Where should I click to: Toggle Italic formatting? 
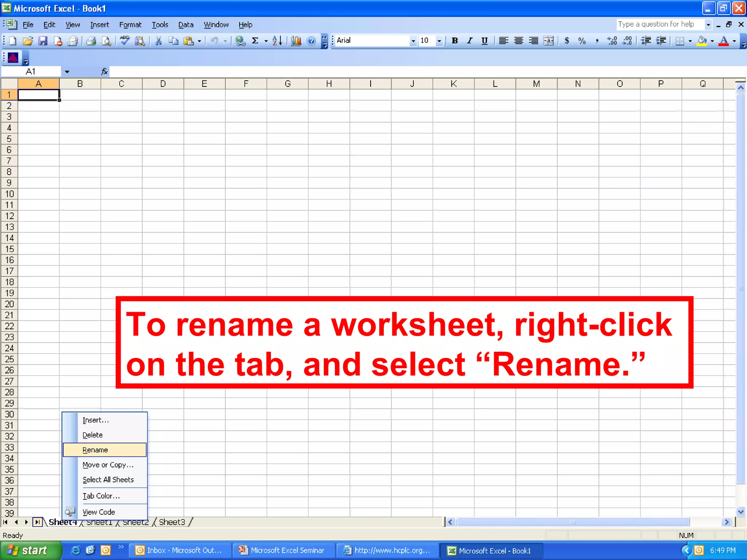coord(470,41)
